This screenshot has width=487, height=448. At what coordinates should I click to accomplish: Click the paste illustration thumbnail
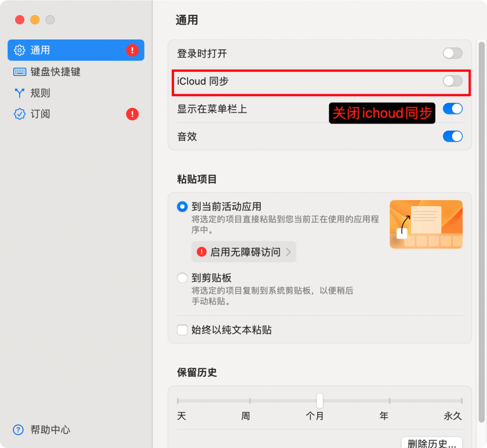click(x=426, y=224)
